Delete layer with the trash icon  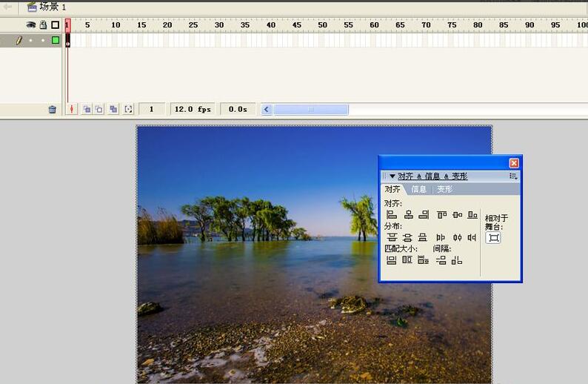pyautogui.click(x=52, y=109)
